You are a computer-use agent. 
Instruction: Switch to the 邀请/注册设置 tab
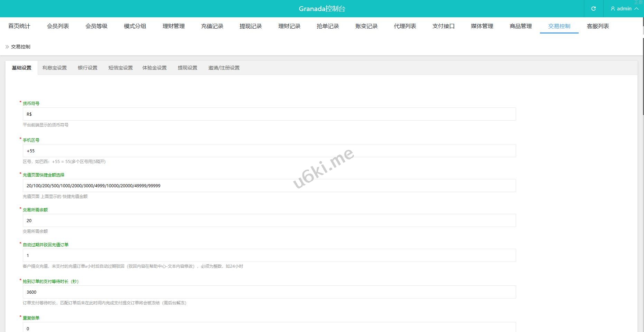coord(224,68)
